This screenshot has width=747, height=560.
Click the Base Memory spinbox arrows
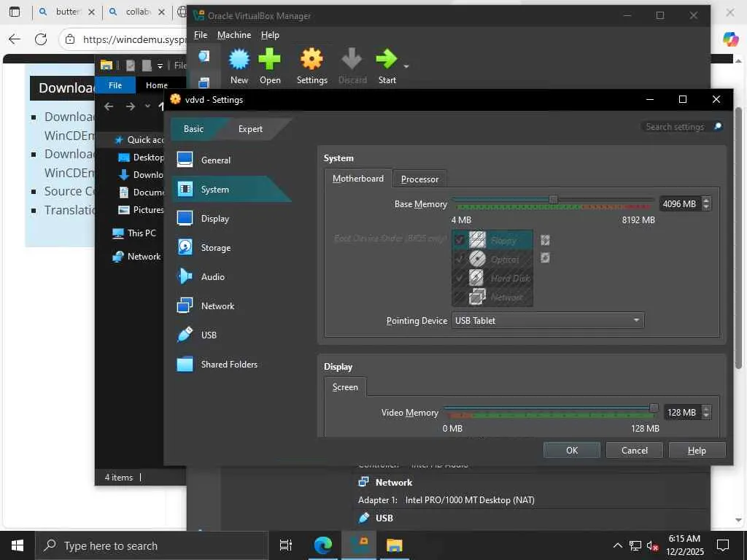click(x=706, y=204)
